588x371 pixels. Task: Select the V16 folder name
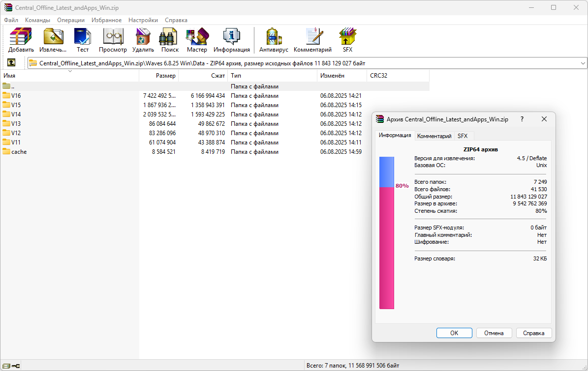16,95
